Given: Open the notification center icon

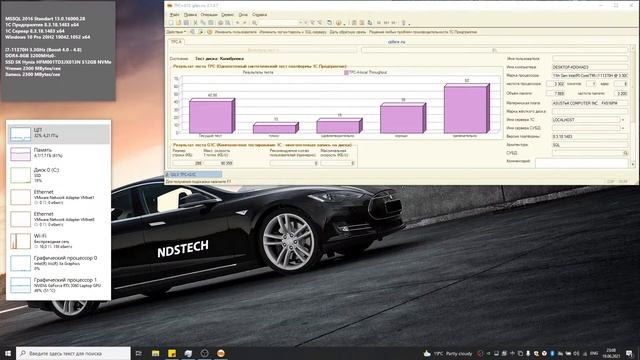Looking at the screenshot, I should [x=629, y=353].
